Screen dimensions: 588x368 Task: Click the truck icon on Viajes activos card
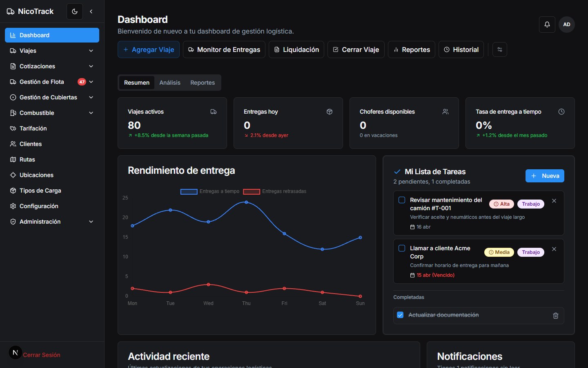click(x=214, y=112)
